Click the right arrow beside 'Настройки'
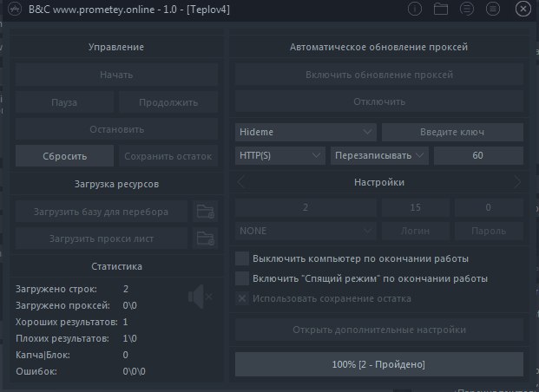539x392 pixels. pyautogui.click(x=517, y=182)
